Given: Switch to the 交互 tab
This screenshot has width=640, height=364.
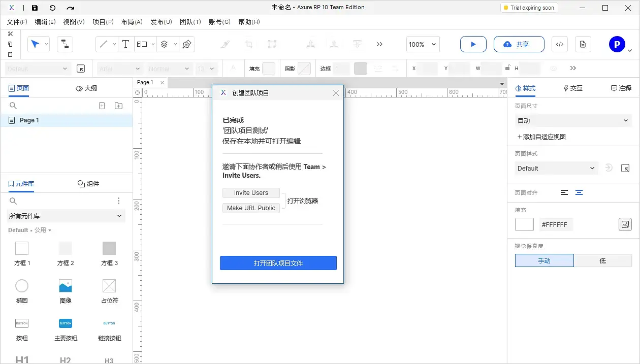Looking at the screenshot, I should pos(572,88).
